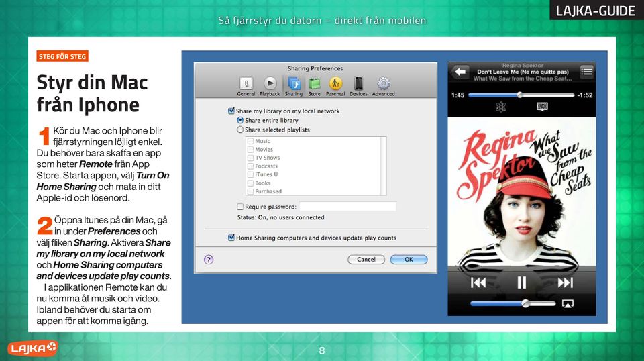
Task: Enable the Require password checkbox
Action: (x=240, y=207)
